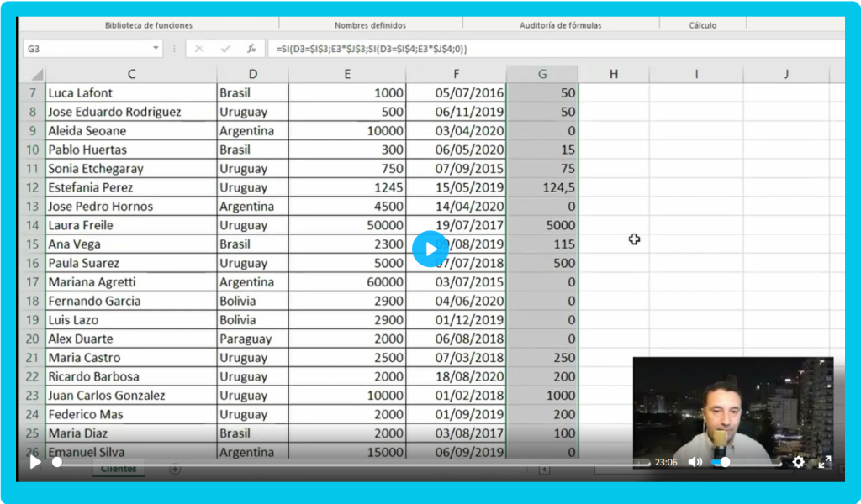Screen dimensions: 861x504
Task: Select the column G header
Action: pyautogui.click(x=541, y=74)
